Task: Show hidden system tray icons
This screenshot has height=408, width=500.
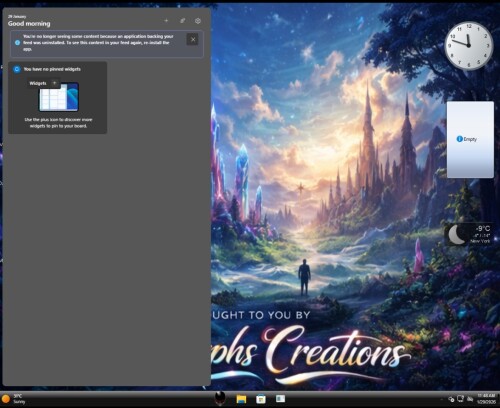Action: click(x=443, y=399)
